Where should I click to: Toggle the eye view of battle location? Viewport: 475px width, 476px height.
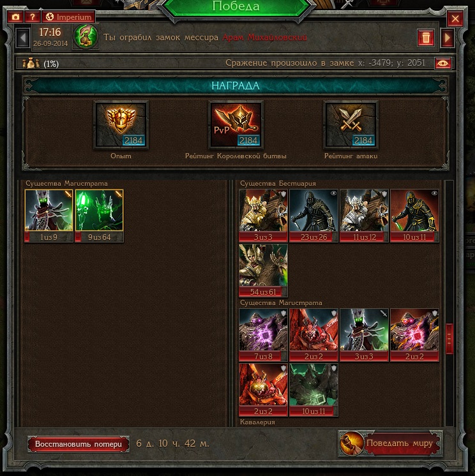443,63
